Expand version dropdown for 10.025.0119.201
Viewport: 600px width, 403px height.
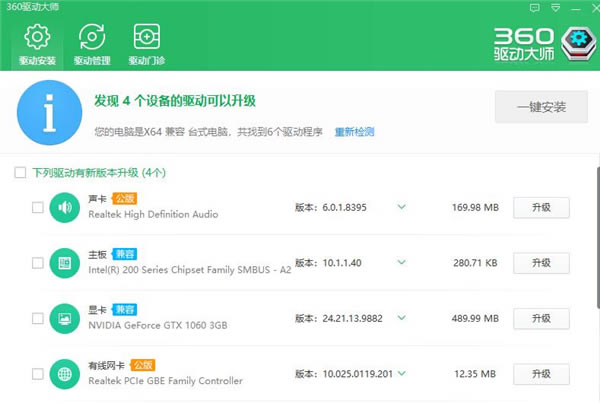click(x=401, y=373)
